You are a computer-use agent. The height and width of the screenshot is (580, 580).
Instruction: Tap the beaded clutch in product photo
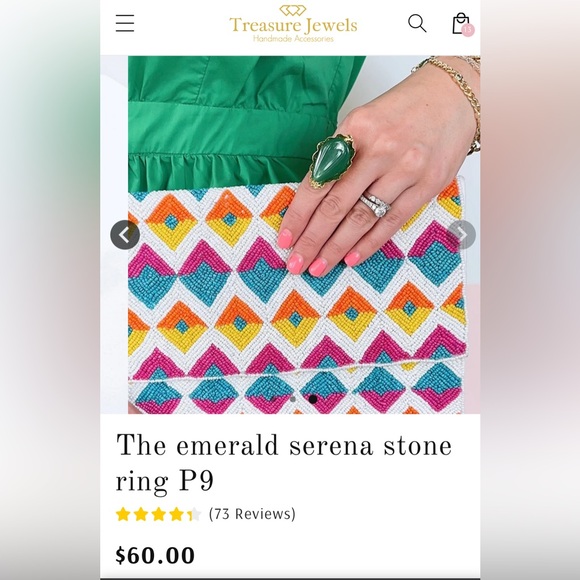tap(297, 296)
